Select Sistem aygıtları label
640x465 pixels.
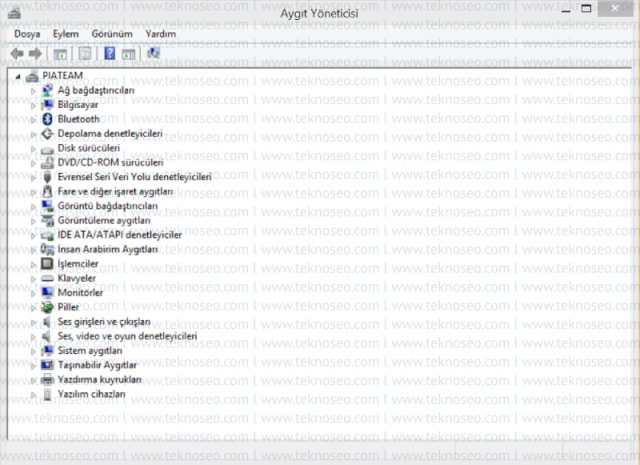(x=89, y=351)
